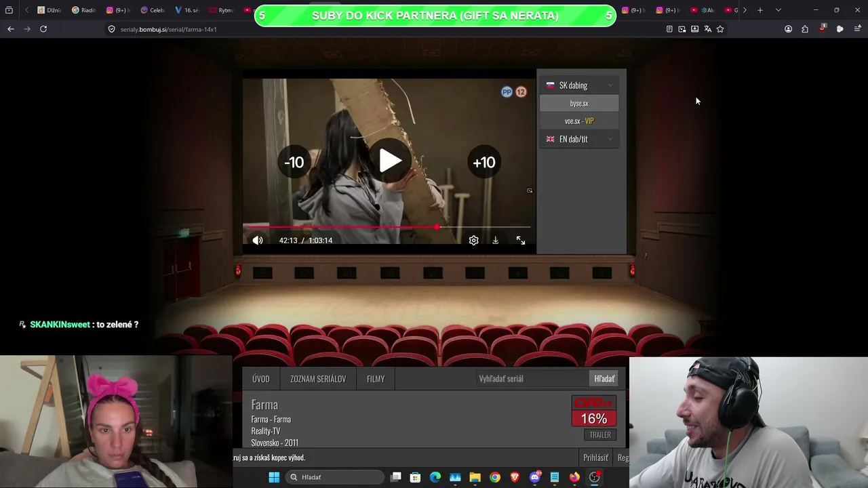Reload the current browser page
Image resolution: width=868 pixels, height=488 pixels.
(43, 29)
